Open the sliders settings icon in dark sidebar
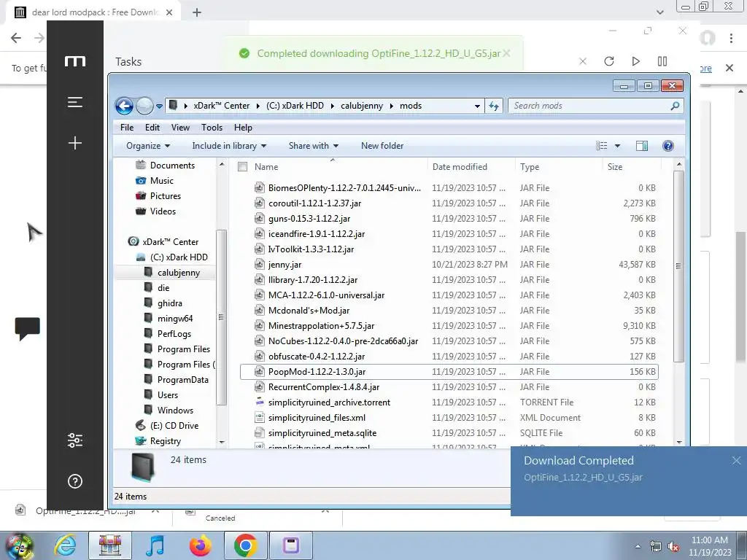Screen dimensions: 747x560 75,440
